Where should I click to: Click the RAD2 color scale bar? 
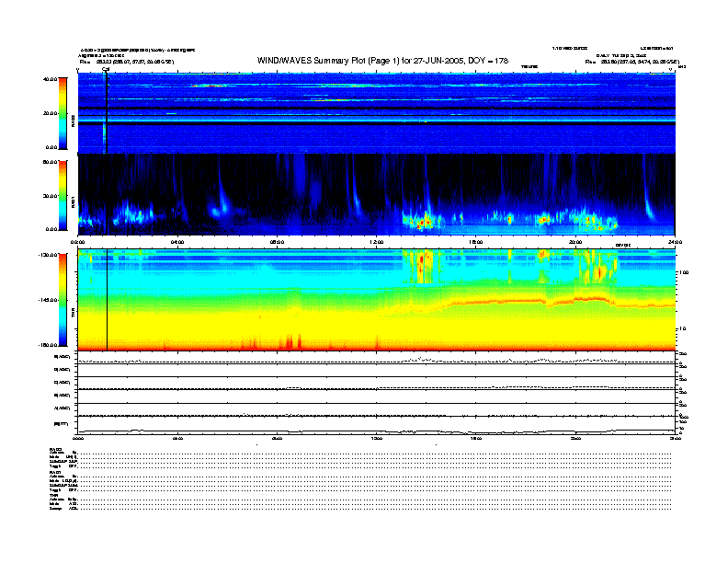pos(63,113)
